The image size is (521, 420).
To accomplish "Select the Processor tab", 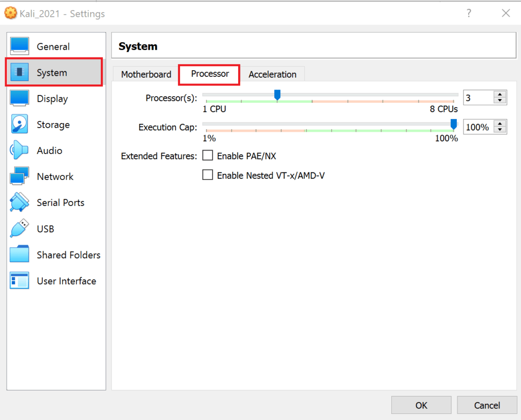I will pyautogui.click(x=209, y=74).
